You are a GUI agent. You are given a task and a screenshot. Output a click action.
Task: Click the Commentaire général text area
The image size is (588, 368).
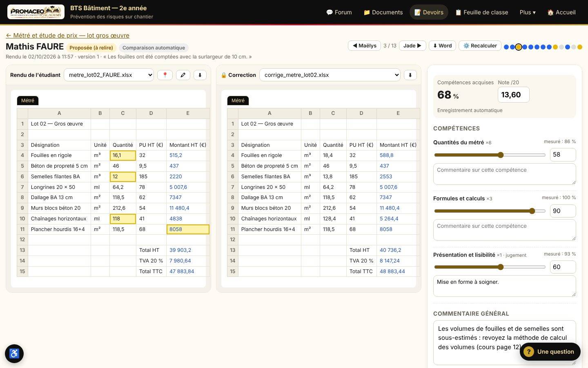click(x=504, y=343)
